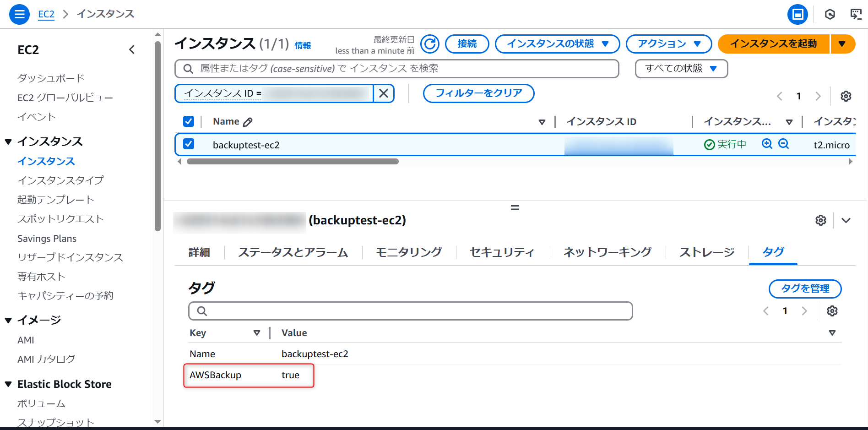Switch to ストレージ tab
Screen dimensions: 868x430
pos(707,252)
